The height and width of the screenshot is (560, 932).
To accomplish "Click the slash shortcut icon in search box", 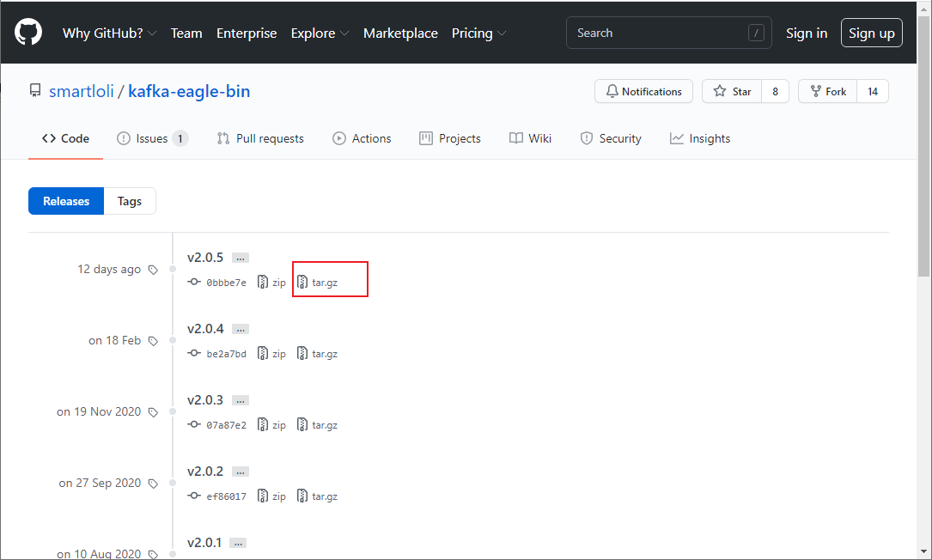I will (x=756, y=33).
